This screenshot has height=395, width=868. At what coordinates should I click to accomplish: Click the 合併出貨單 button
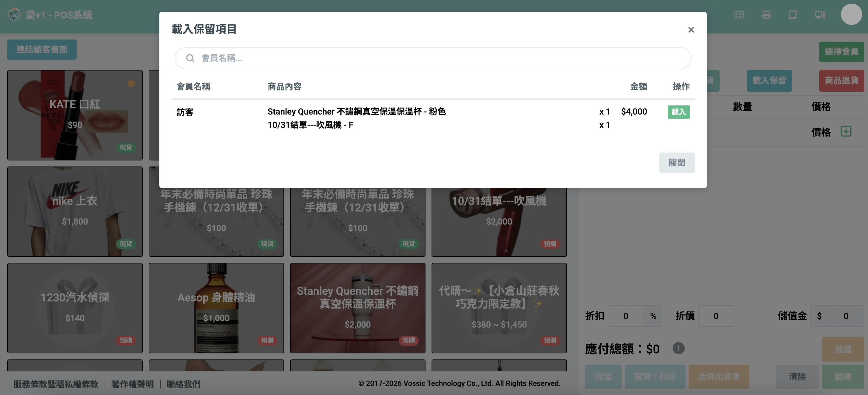click(719, 377)
